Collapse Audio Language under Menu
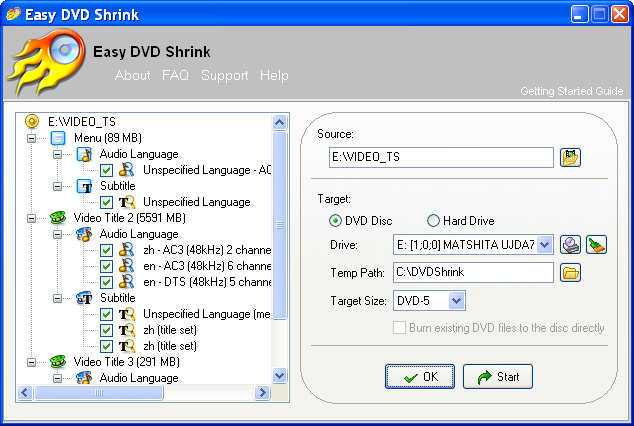 pyautogui.click(x=57, y=154)
